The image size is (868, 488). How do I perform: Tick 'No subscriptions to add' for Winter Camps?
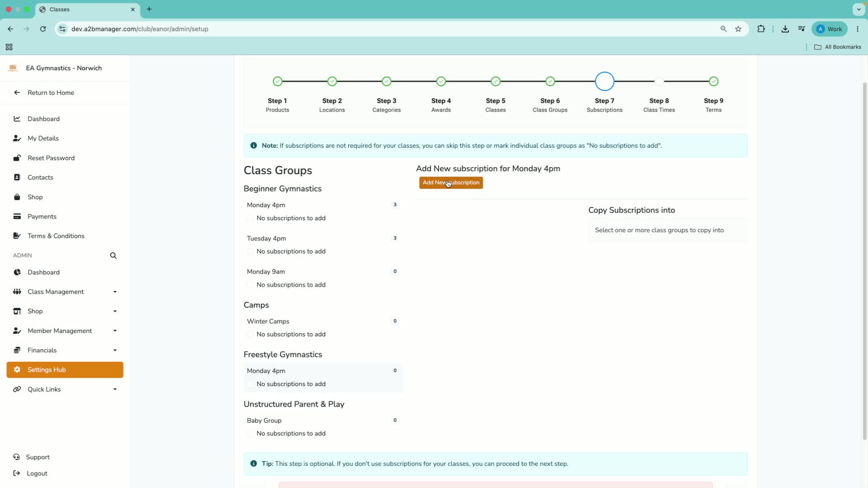250,334
